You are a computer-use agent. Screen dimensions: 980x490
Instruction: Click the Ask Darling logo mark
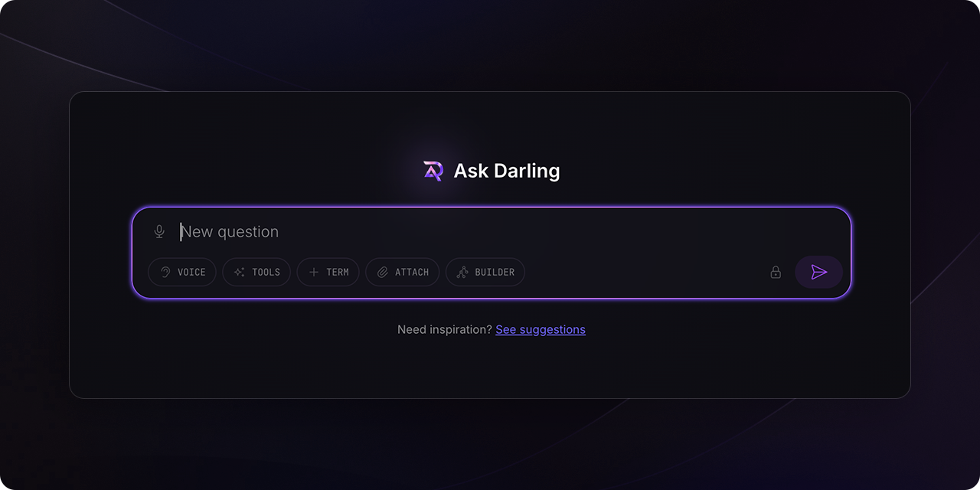pos(433,171)
